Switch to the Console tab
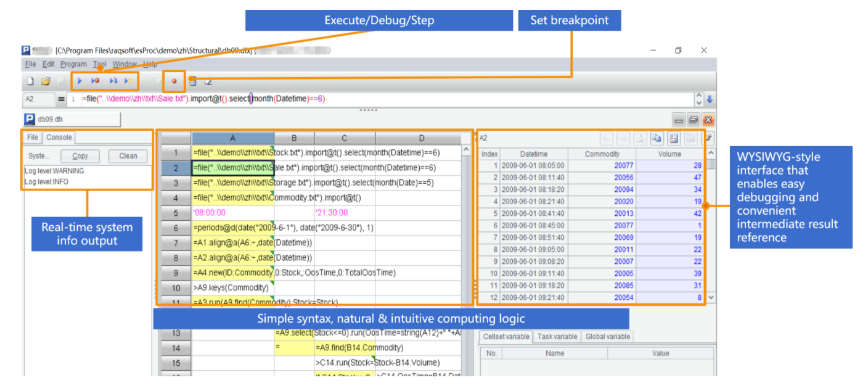Viewport: 868px width, 388px height. 59,138
